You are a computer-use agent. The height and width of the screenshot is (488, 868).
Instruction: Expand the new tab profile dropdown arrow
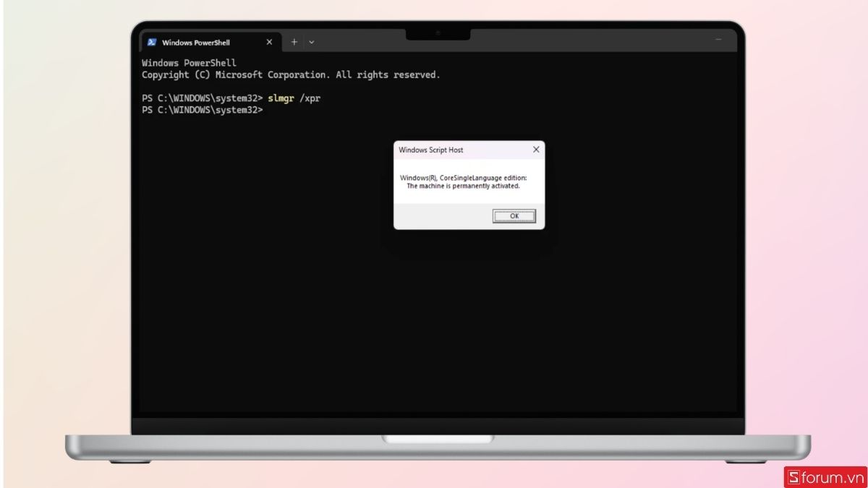click(x=312, y=42)
